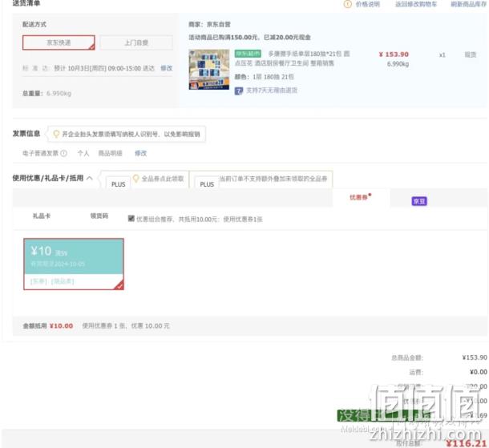
Task: Select 上门自提 pickup option
Action: [136, 42]
